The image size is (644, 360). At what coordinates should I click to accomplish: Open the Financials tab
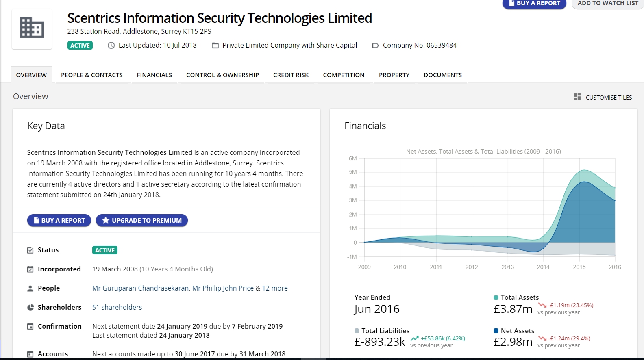coord(154,75)
